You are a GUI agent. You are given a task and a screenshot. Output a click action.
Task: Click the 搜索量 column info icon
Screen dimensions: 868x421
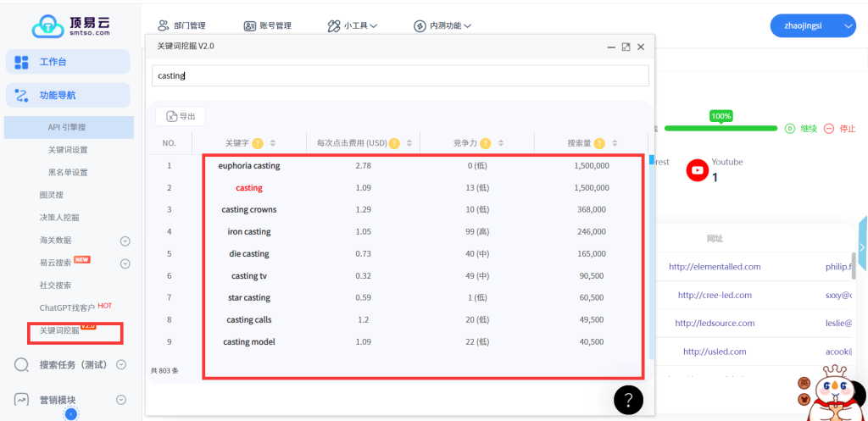599,143
